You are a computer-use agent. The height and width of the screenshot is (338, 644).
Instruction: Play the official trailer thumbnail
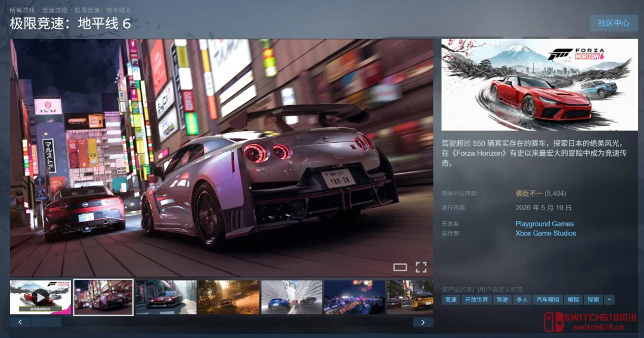point(41,297)
